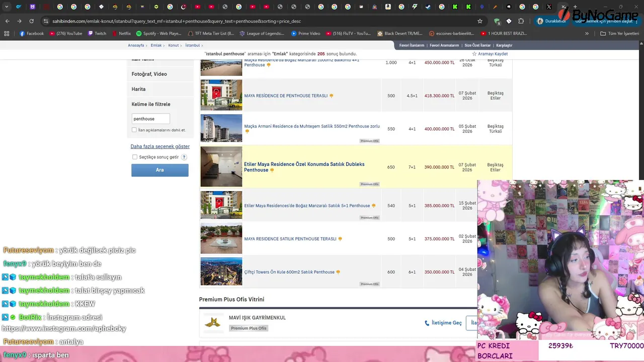Click the 350.000.000 TL price cell
644x362 pixels.
click(x=439, y=272)
